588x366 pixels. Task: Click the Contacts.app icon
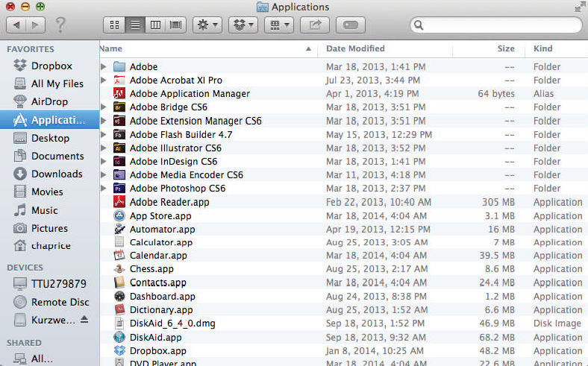[119, 283]
